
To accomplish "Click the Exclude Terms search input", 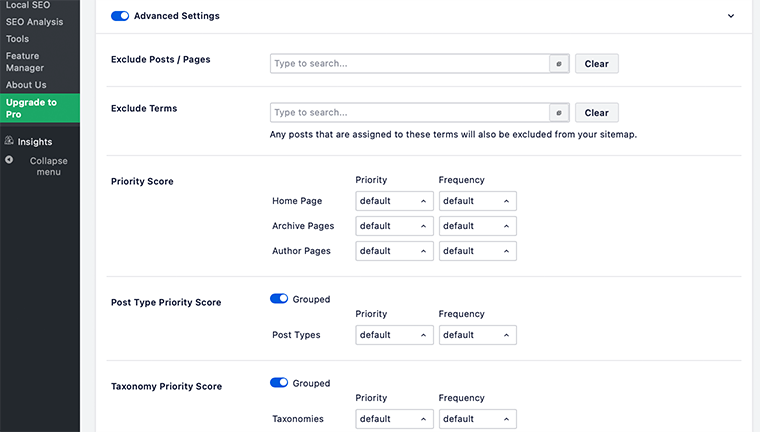I will (410, 113).
